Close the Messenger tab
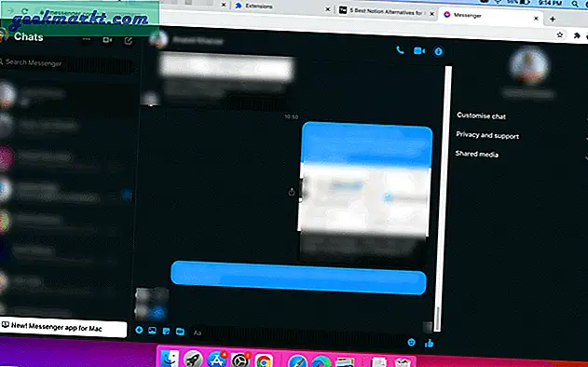The image size is (588, 367). tap(536, 19)
